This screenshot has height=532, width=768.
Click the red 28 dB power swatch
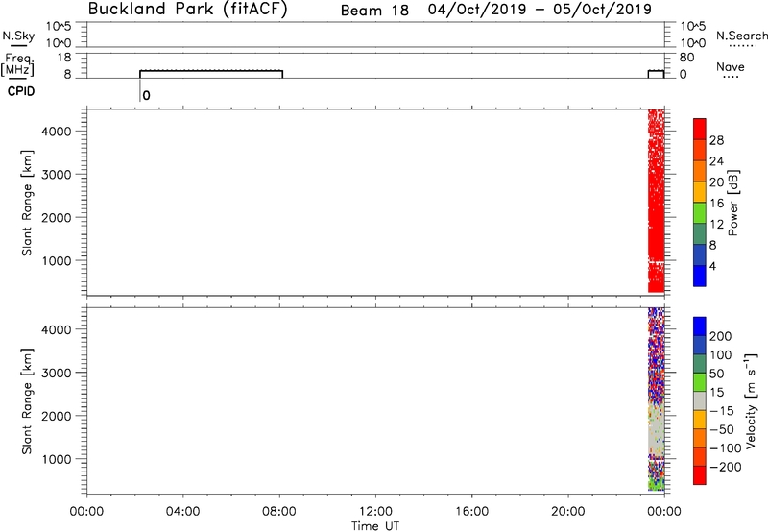[700, 129]
